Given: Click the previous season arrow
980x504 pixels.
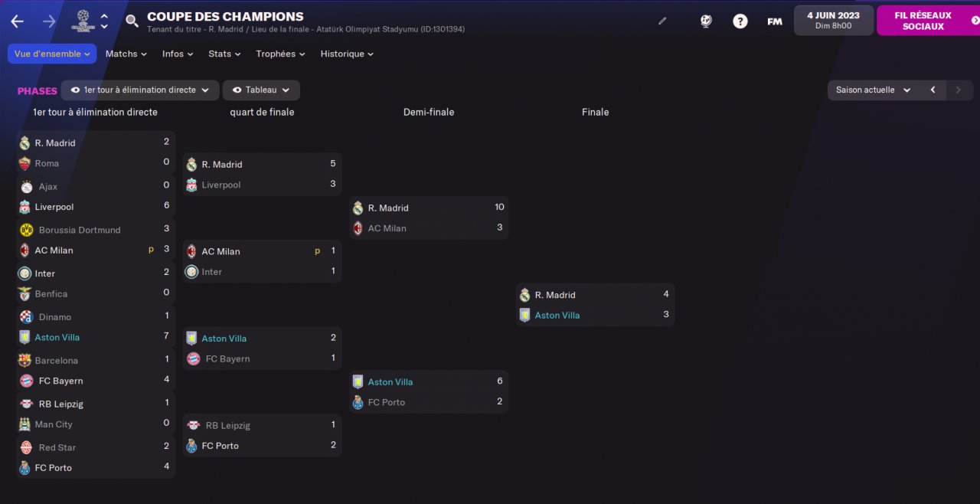Looking at the screenshot, I should click(x=933, y=90).
